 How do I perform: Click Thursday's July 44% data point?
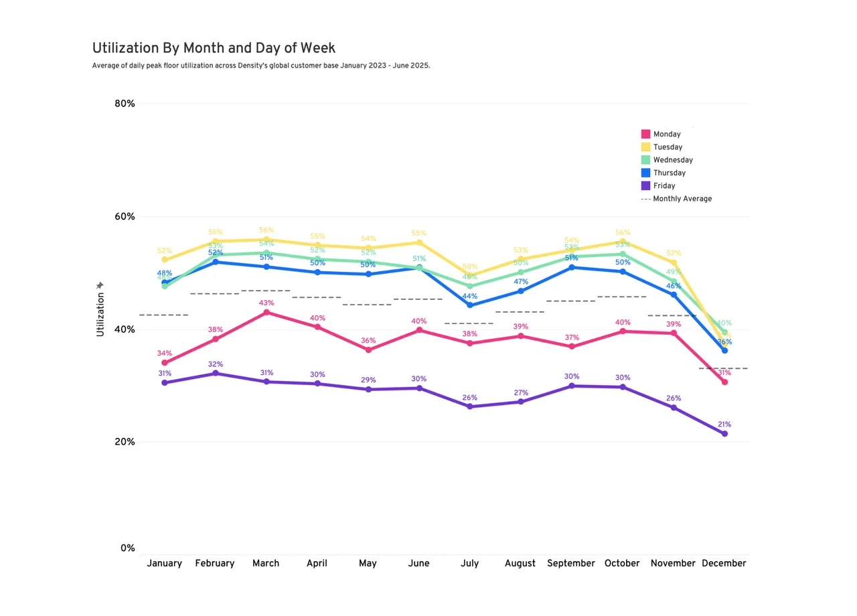tap(470, 305)
